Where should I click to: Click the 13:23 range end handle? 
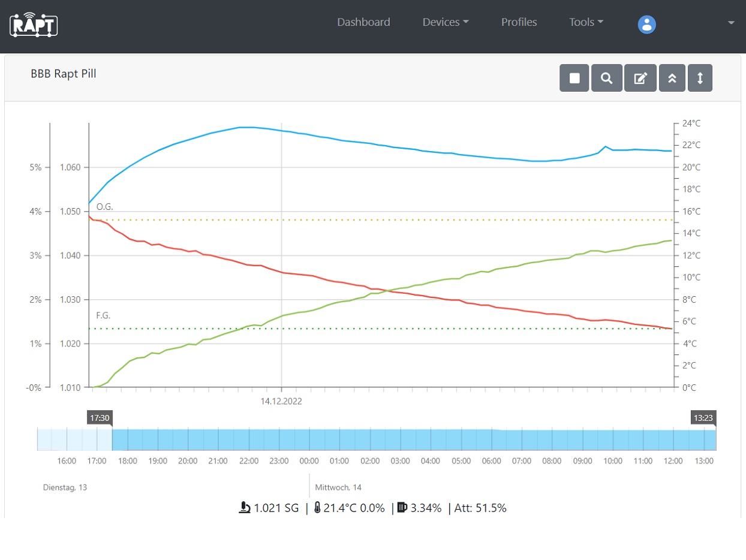click(703, 418)
